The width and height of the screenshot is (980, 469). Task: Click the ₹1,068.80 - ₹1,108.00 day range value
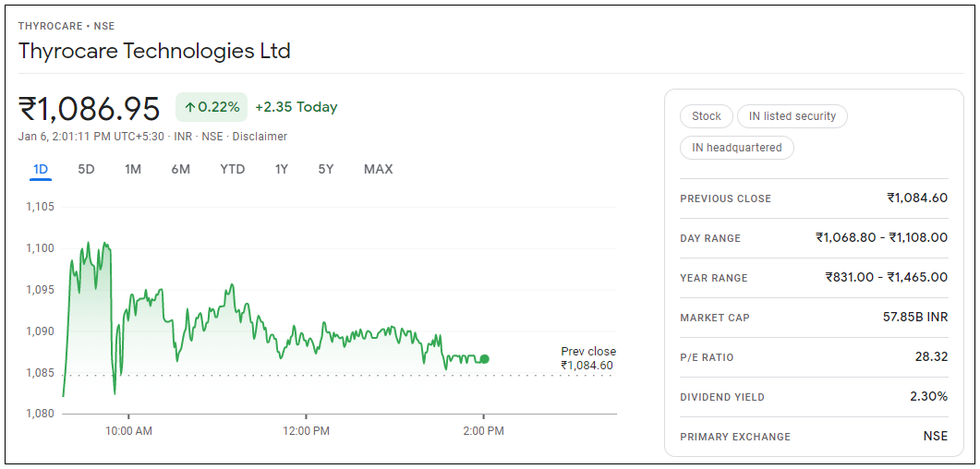click(x=881, y=238)
